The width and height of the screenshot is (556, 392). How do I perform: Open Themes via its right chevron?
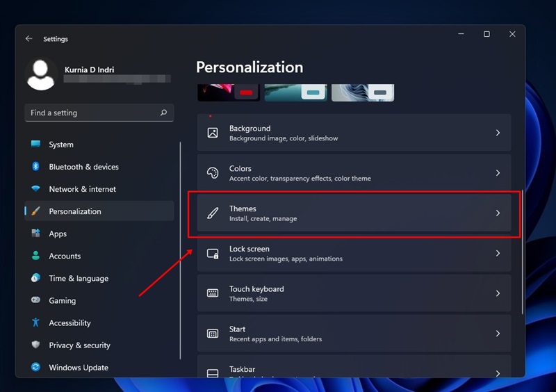point(498,213)
